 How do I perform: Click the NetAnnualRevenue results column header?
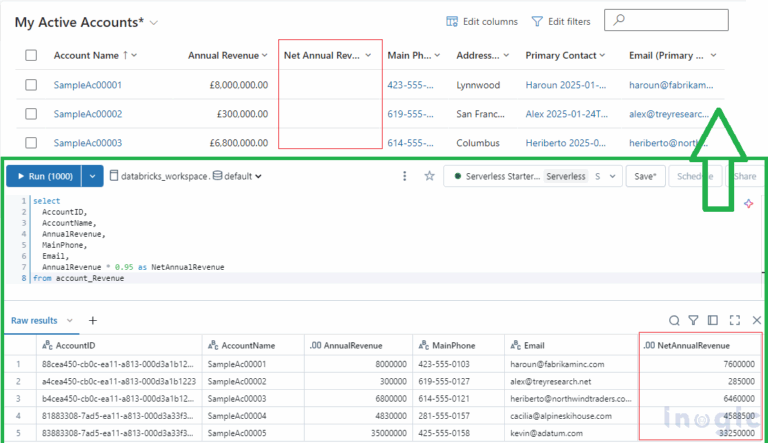pos(700,345)
